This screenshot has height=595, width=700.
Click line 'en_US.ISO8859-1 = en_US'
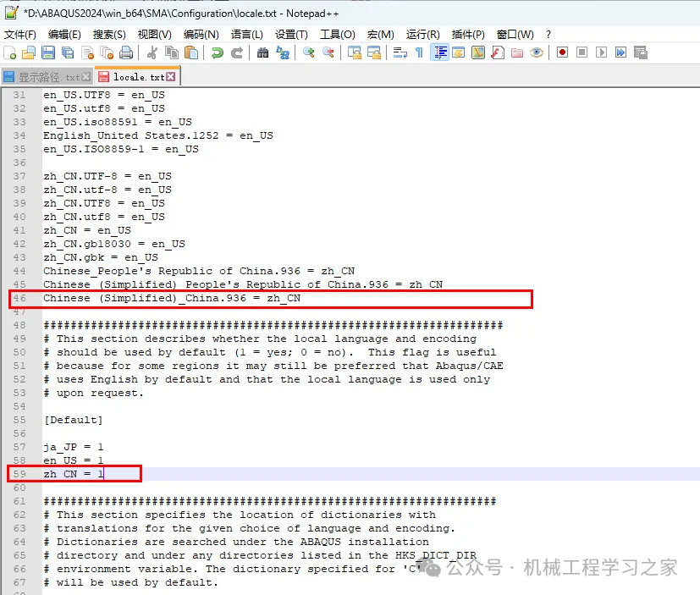(120, 149)
